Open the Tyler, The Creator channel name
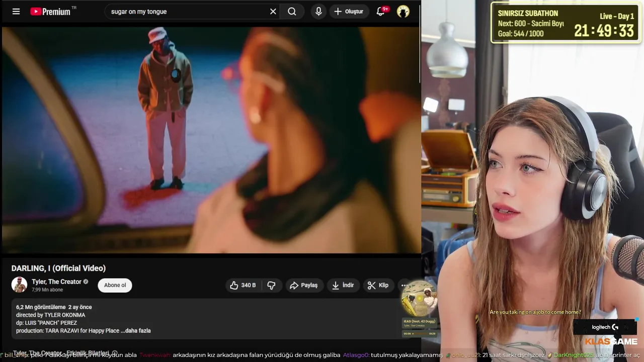The image size is (644, 362). tap(56, 282)
